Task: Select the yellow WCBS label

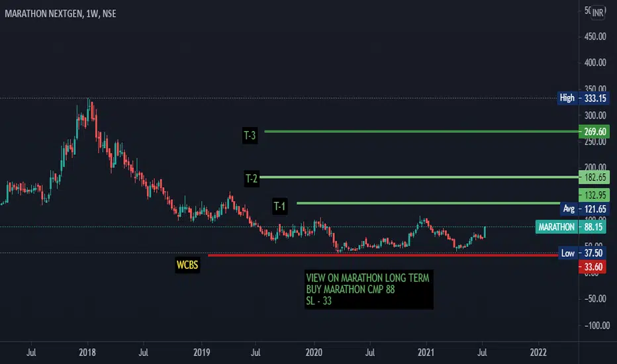Action: click(187, 265)
